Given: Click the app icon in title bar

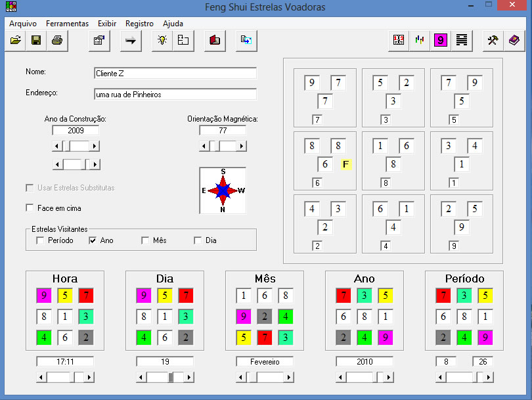Looking at the screenshot, I should (11, 7).
